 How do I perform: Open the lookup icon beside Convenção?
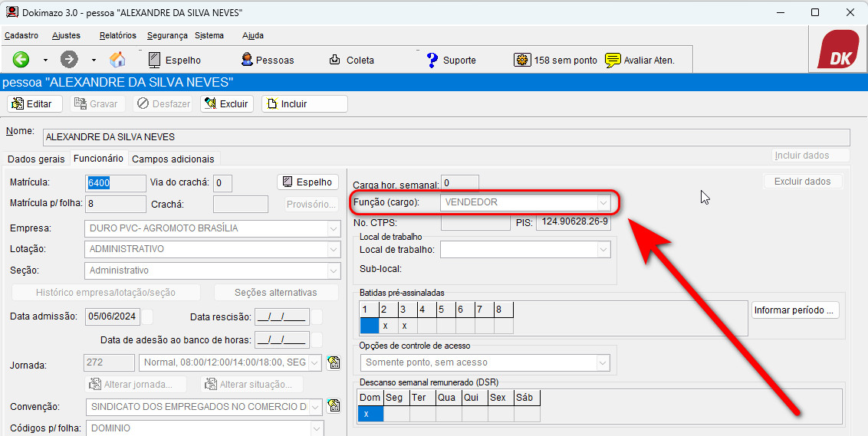334,406
